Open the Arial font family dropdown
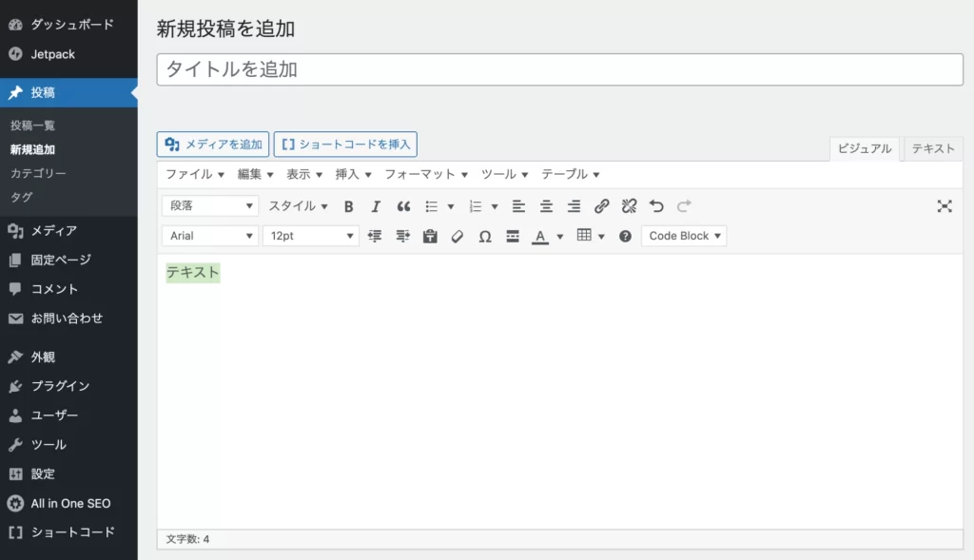974x560 pixels. [x=210, y=236]
